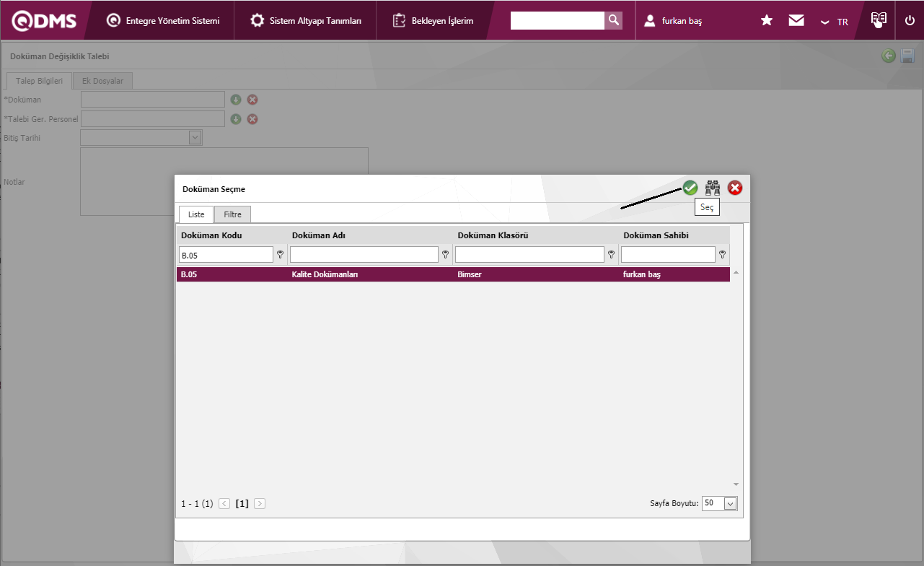924x566 pixels.
Task: Switch to the Talep Bilgileri tab
Action: point(39,81)
